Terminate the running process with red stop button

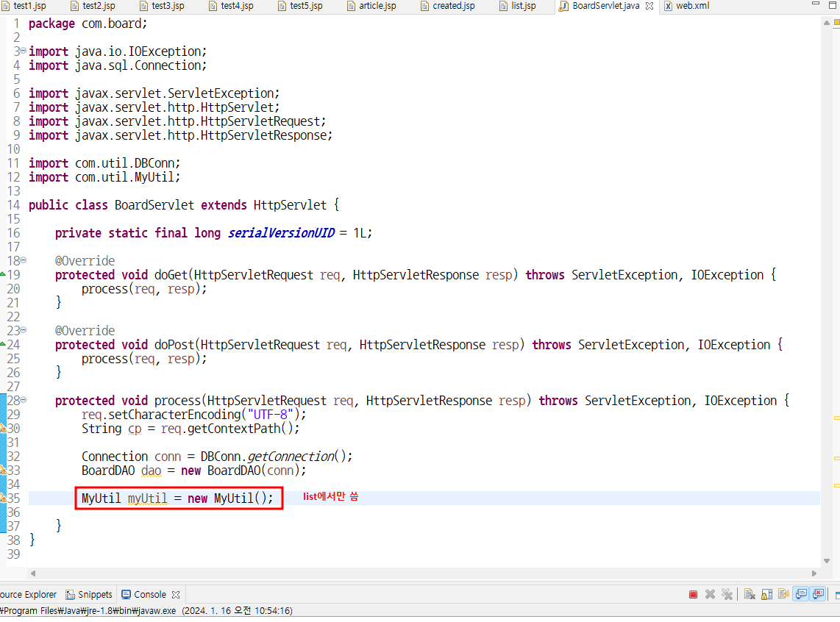point(693,594)
